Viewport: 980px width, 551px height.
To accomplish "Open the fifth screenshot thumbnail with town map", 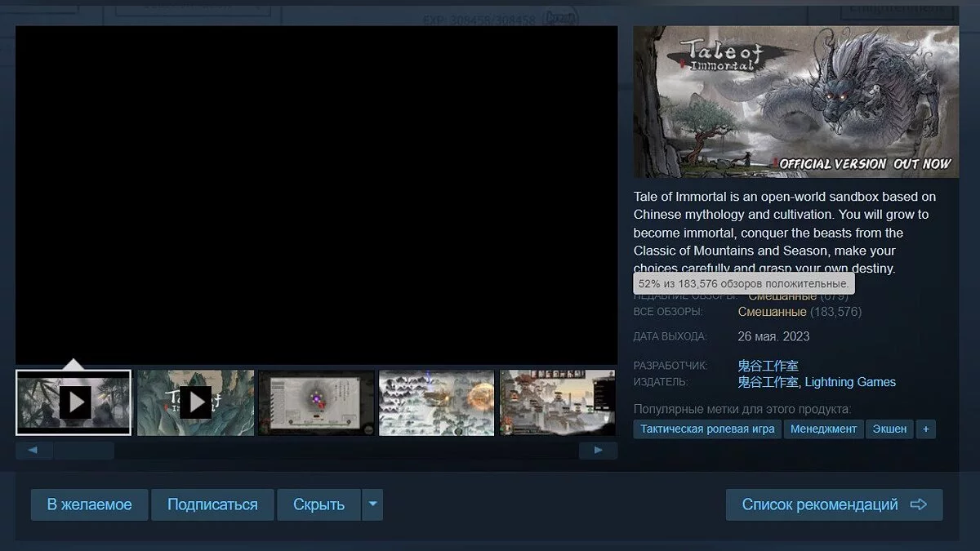I will click(558, 402).
